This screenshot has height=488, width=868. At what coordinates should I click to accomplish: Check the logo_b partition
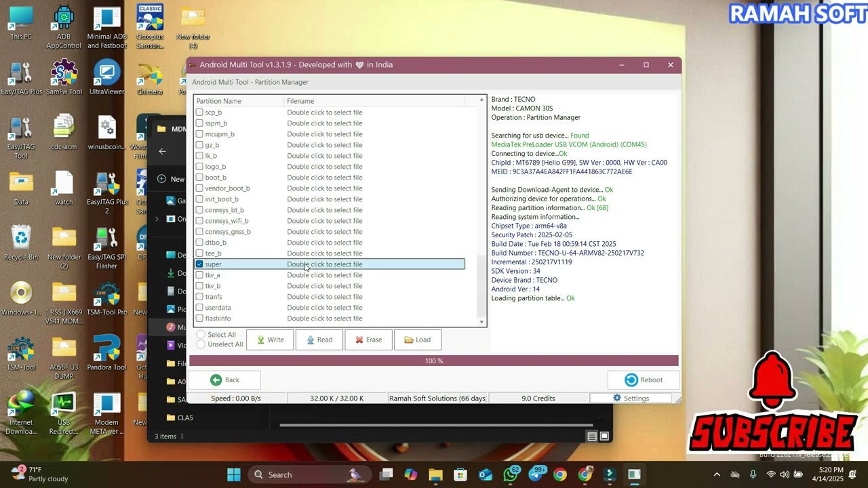click(199, 167)
